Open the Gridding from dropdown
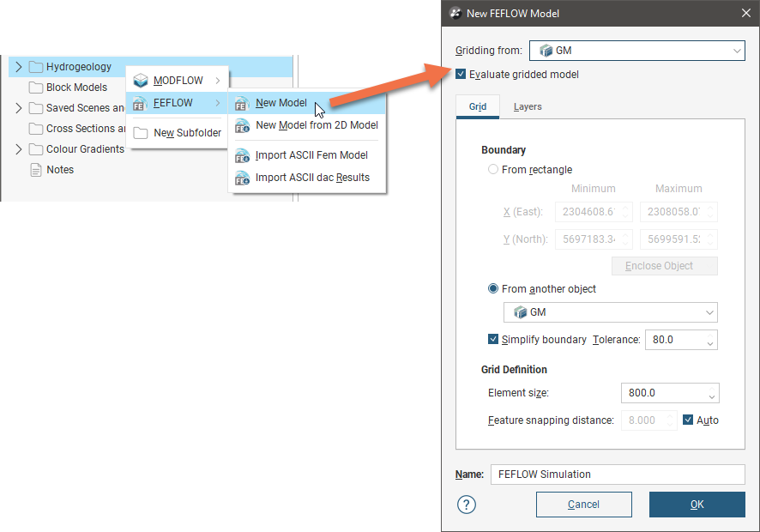 (636, 51)
